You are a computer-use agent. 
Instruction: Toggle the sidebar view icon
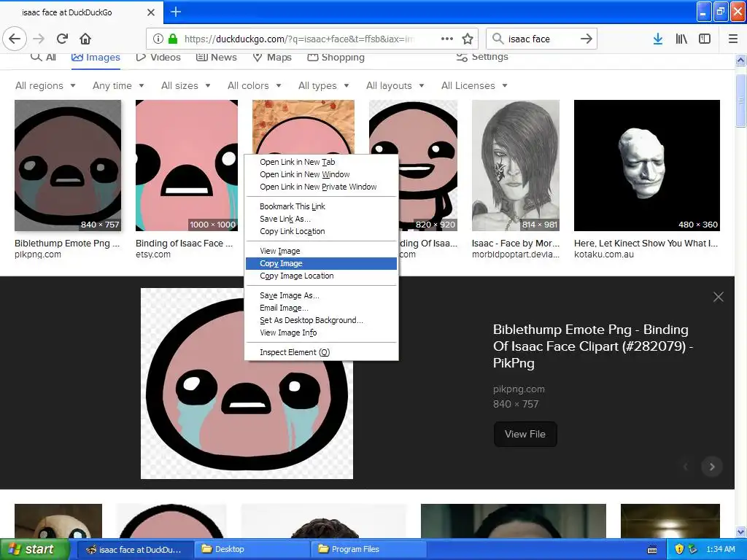pos(705,39)
